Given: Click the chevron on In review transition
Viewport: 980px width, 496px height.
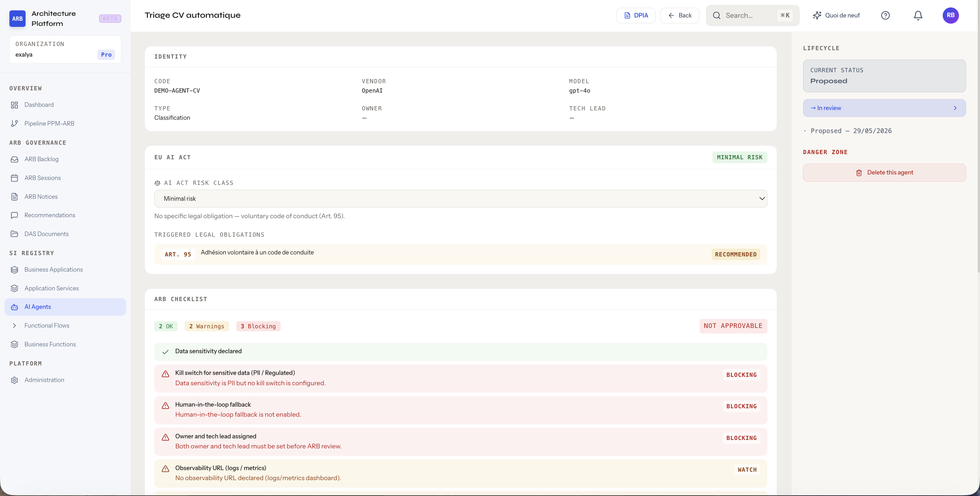Looking at the screenshot, I should coord(955,108).
